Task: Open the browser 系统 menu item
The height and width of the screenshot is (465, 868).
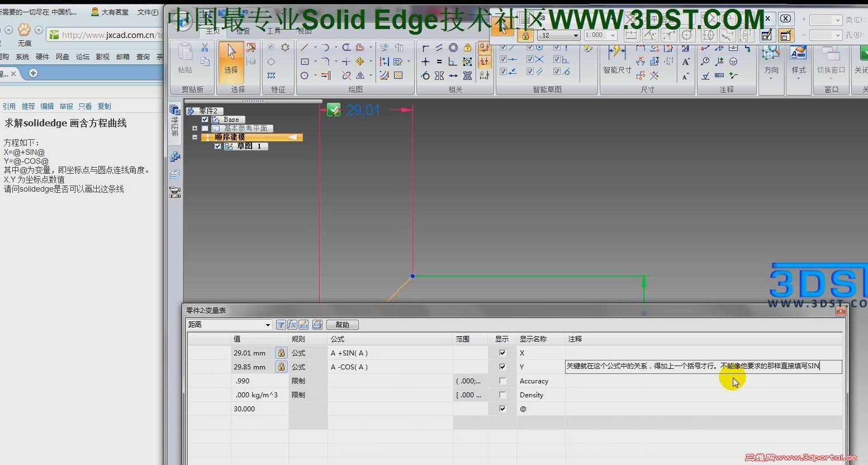Action: (x=22, y=57)
